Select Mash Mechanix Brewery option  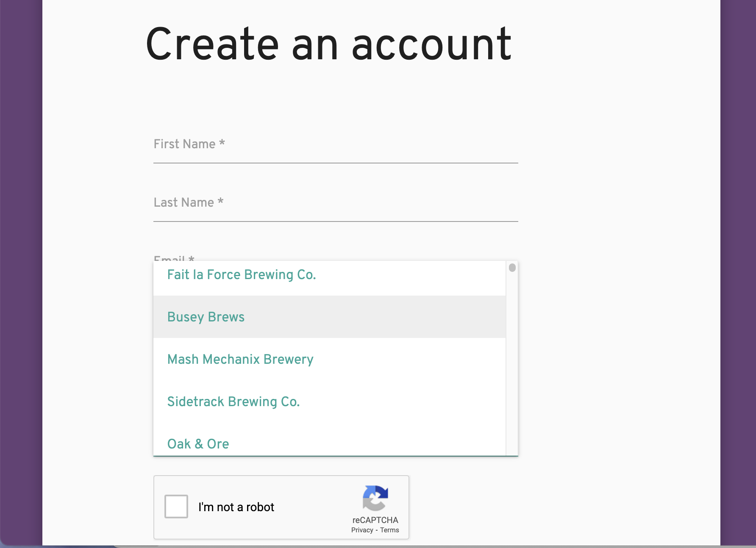330,359
